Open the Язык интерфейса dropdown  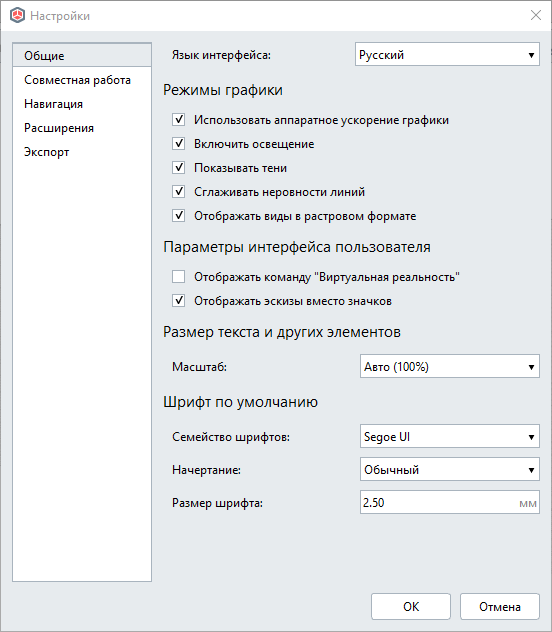pyautogui.click(x=447, y=54)
